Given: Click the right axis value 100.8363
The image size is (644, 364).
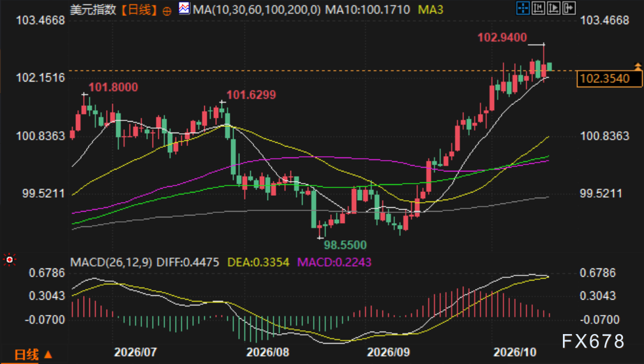Looking at the screenshot, I should tap(604, 136).
